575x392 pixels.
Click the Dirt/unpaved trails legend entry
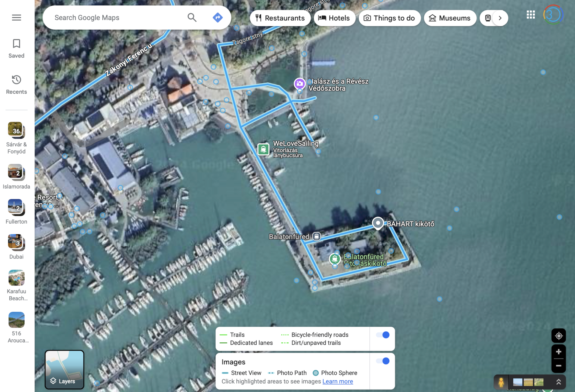311,343
